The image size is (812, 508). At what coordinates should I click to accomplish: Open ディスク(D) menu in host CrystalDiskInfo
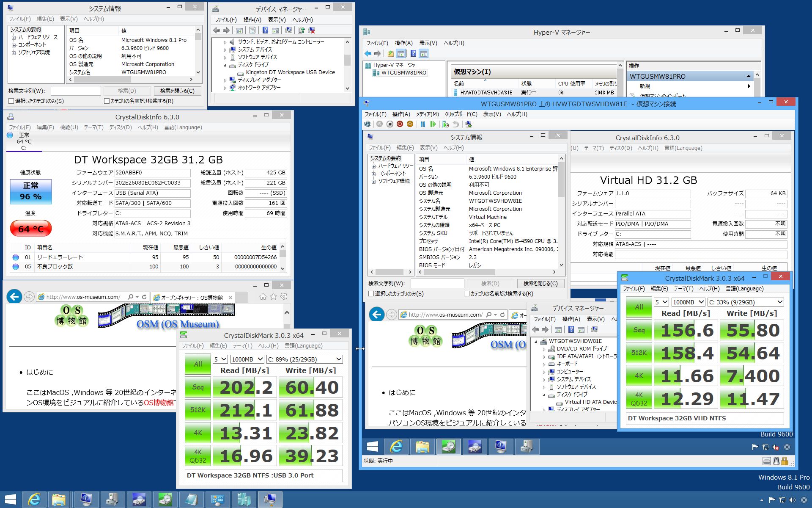coord(121,127)
